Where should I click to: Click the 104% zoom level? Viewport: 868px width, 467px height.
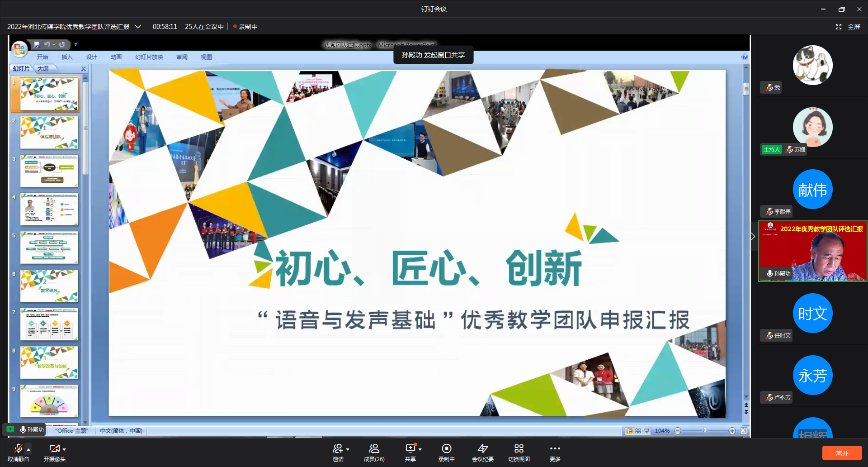[x=662, y=431]
